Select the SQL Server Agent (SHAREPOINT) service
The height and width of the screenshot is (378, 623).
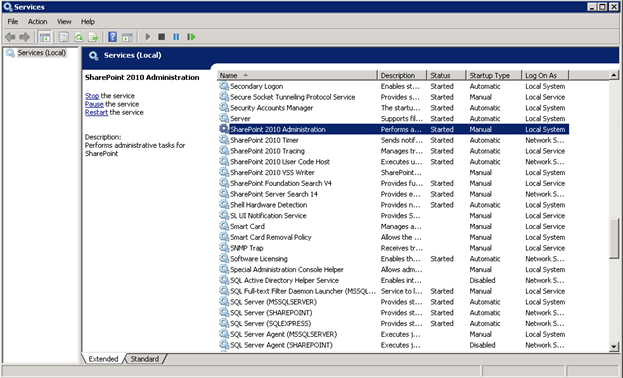point(394,345)
